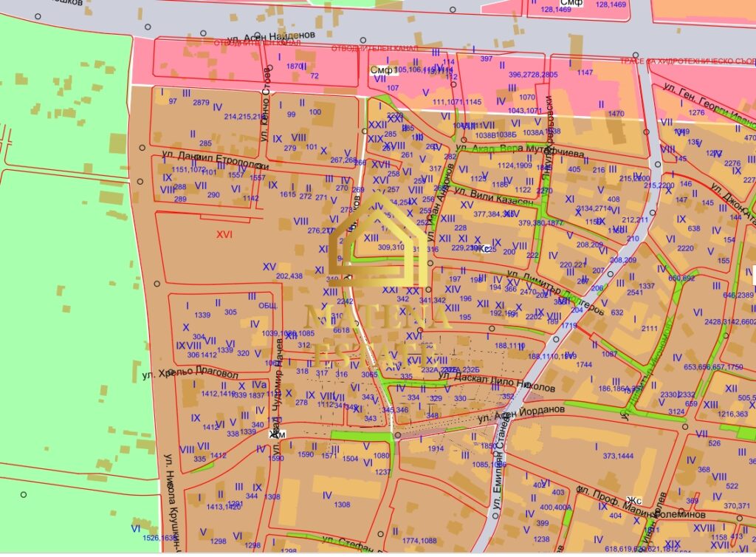Viewport: 756px width, 557px height.
Task: Select the 'ул. Асен Йорданов' street label
Action: click(x=520, y=414)
